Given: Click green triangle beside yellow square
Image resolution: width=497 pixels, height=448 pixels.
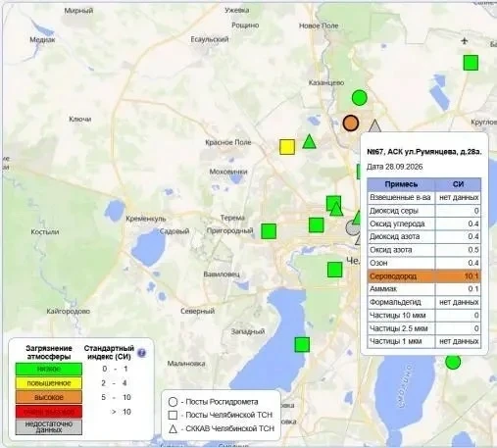Looking at the screenshot, I should click(309, 142).
